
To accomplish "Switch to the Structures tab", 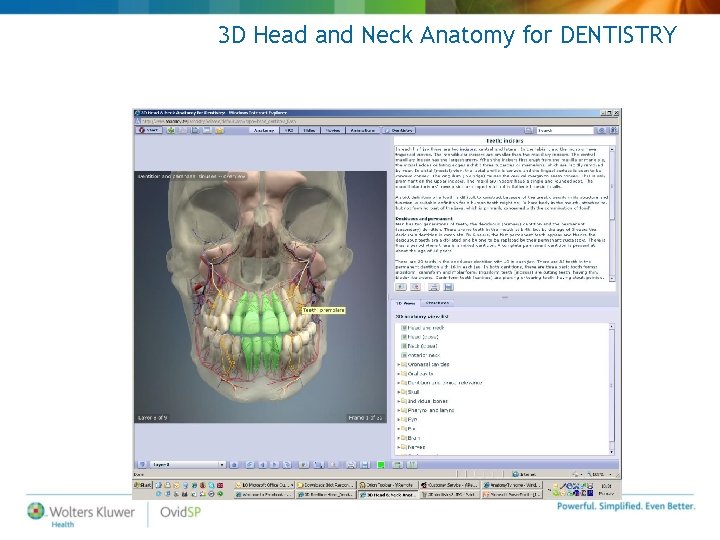I will click(437, 304).
